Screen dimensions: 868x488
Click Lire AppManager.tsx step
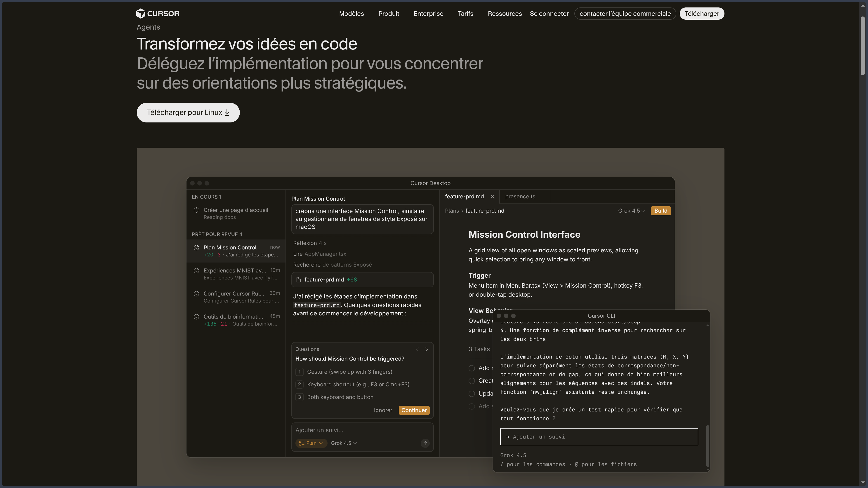click(319, 254)
